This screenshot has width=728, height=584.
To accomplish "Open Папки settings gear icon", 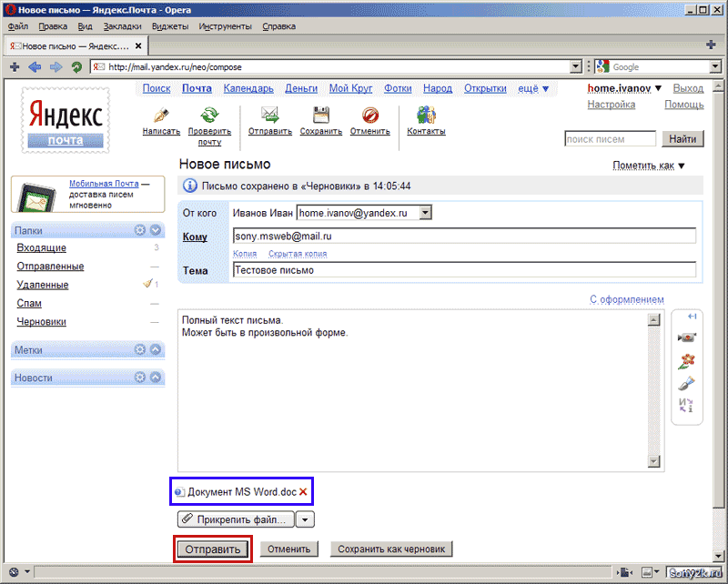I will pos(140,230).
